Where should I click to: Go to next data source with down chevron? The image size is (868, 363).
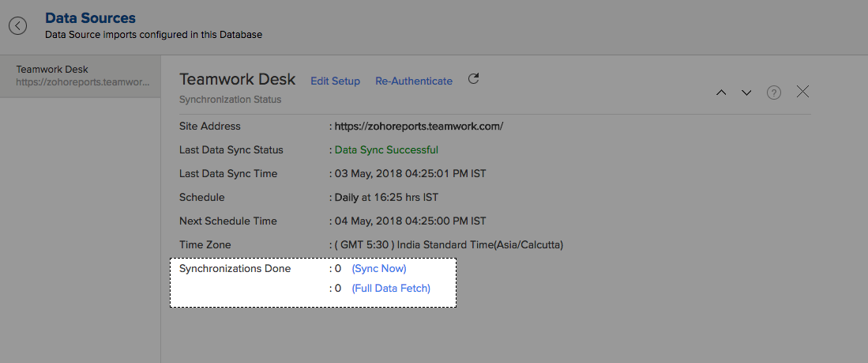click(746, 93)
